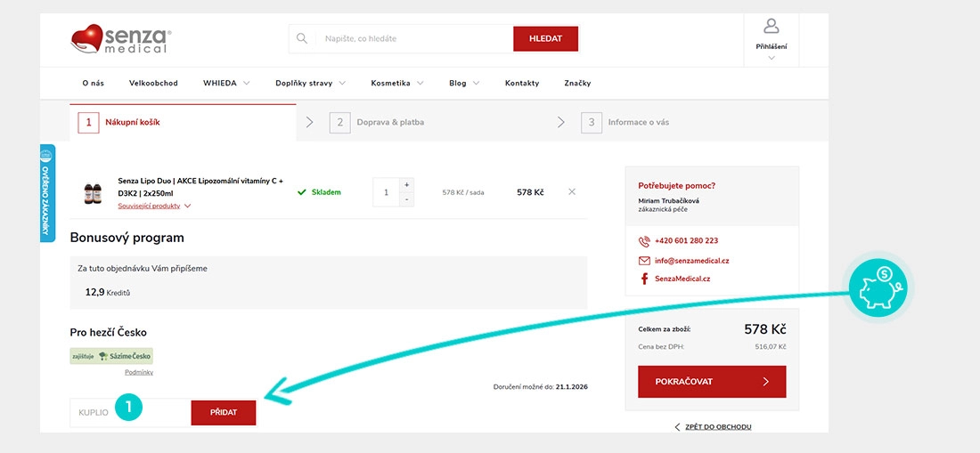
Task: Decrease product quantity with minus button
Action: tap(407, 199)
